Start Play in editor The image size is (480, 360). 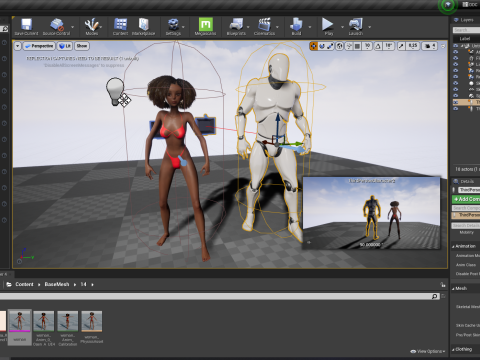pyautogui.click(x=328, y=27)
